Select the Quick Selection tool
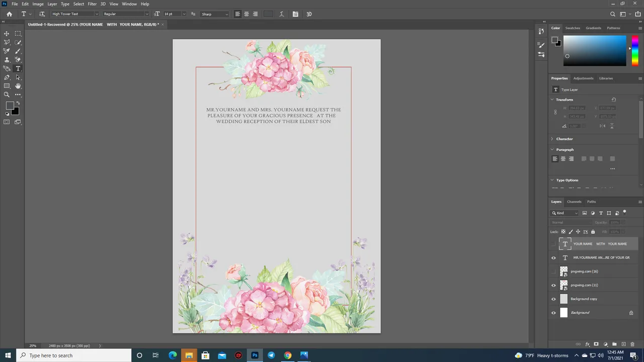 [x=18, y=42]
